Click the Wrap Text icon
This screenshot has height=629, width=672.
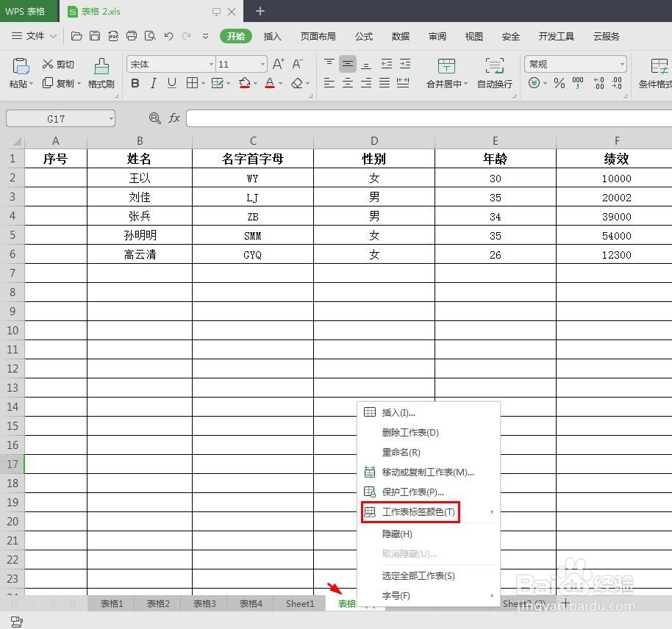[x=495, y=66]
